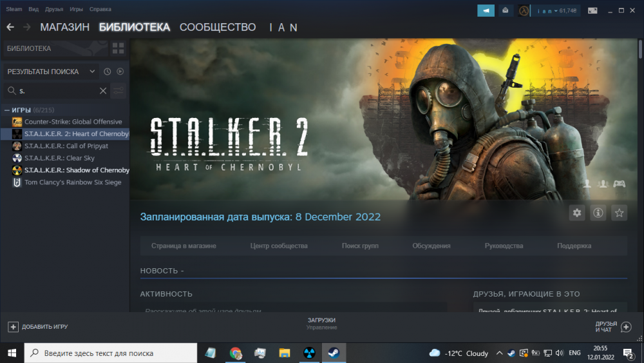Open the Вид menu
Screen dimensions: 644x363
click(x=33, y=9)
